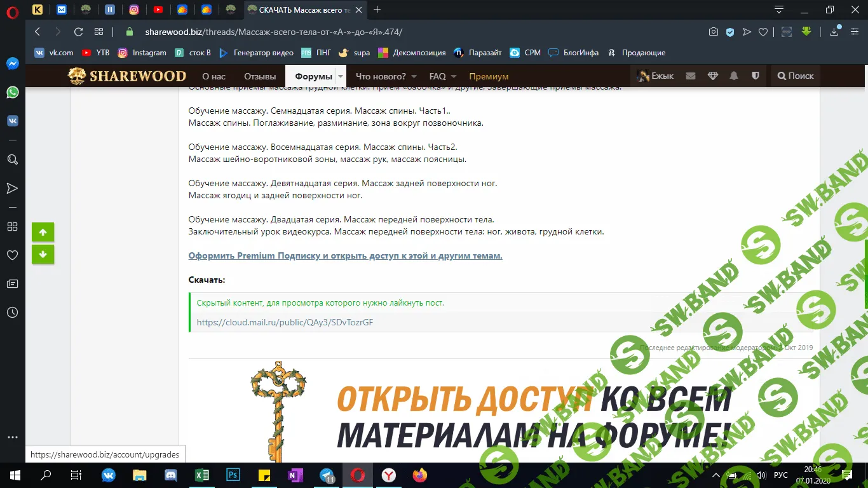The image size is (868, 488).
Task: Open the Отзывы navigation item
Action: 260,76
